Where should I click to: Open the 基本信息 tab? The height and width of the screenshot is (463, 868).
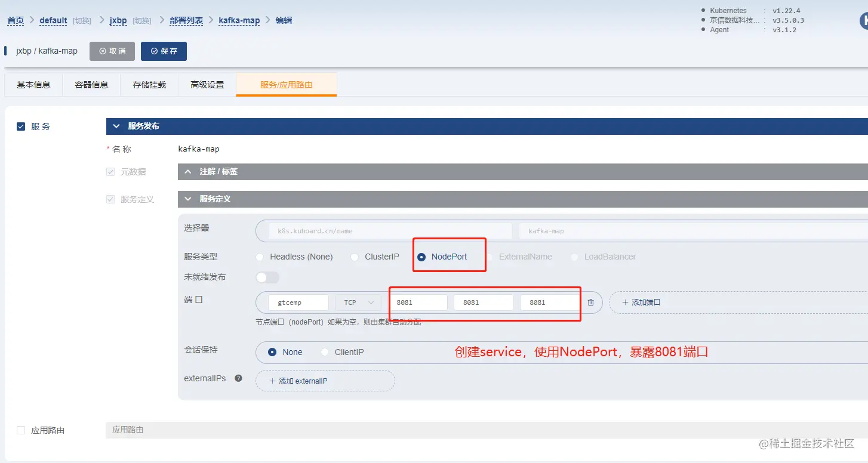click(x=33, y=85)
